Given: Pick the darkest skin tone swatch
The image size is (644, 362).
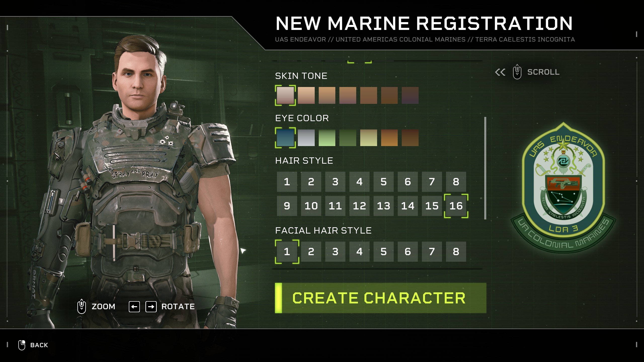Looking at the screenshot, I should coord(410,96).
